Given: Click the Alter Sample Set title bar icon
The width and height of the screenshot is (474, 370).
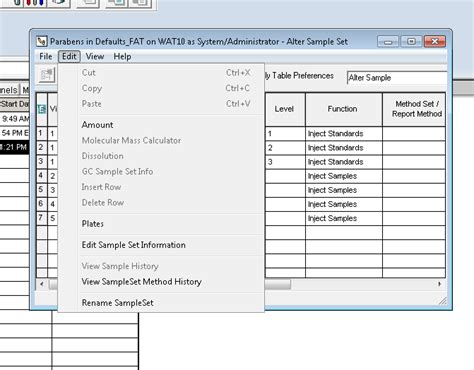Looking at the screenshot, I should point(42,41).
